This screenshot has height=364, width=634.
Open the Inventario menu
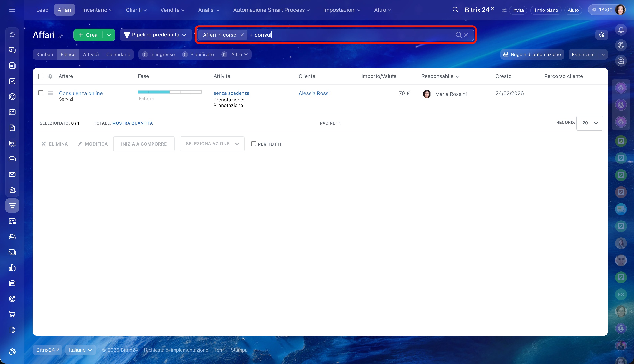[97, 10]
